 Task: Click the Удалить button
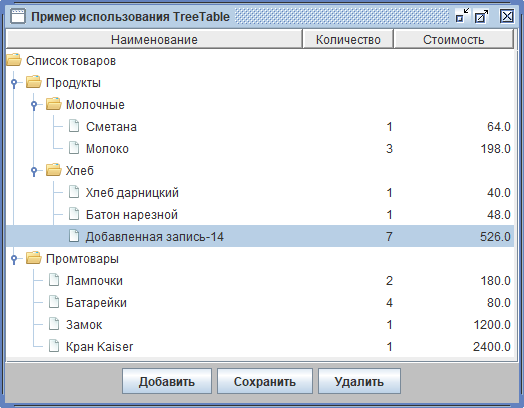pos(359,381)
